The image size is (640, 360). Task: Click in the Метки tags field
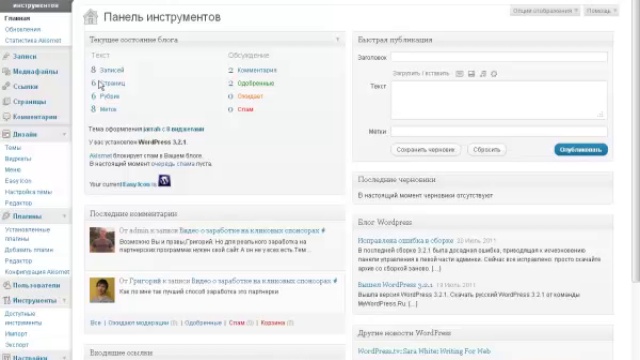(499, 131)
